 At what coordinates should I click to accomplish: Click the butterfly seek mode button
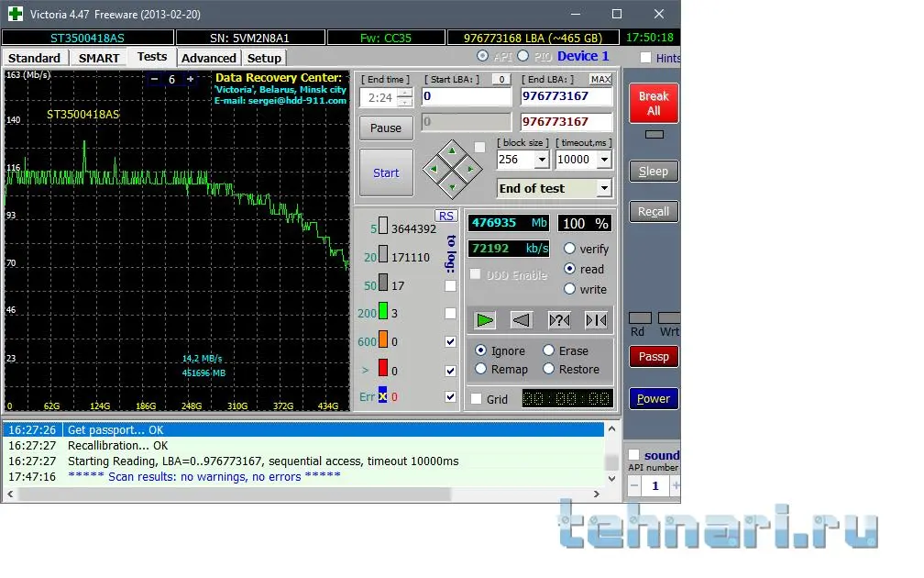[596, 320]
